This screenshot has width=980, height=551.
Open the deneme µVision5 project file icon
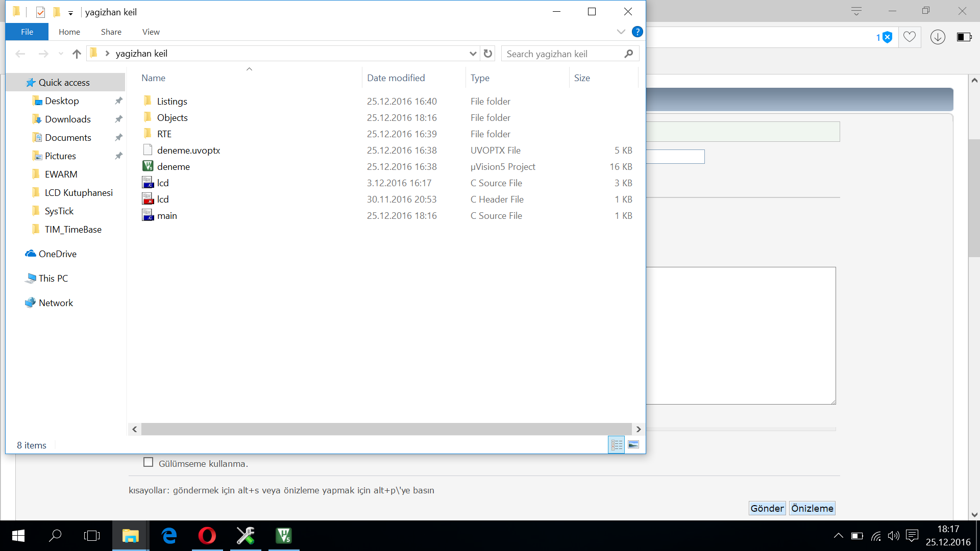tap(148, 166)
